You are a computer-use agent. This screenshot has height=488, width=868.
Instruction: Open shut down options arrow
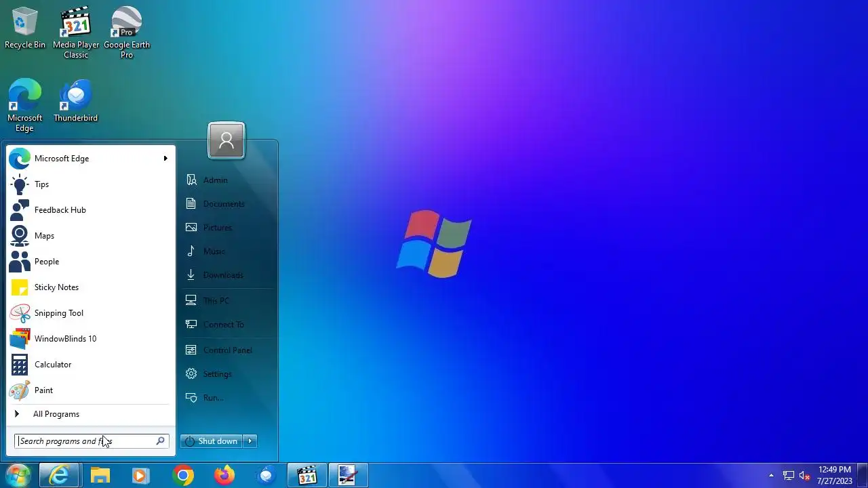click(250, 441)
